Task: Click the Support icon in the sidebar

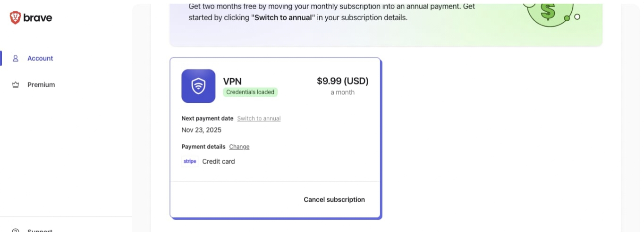Action: coord(16,230)
